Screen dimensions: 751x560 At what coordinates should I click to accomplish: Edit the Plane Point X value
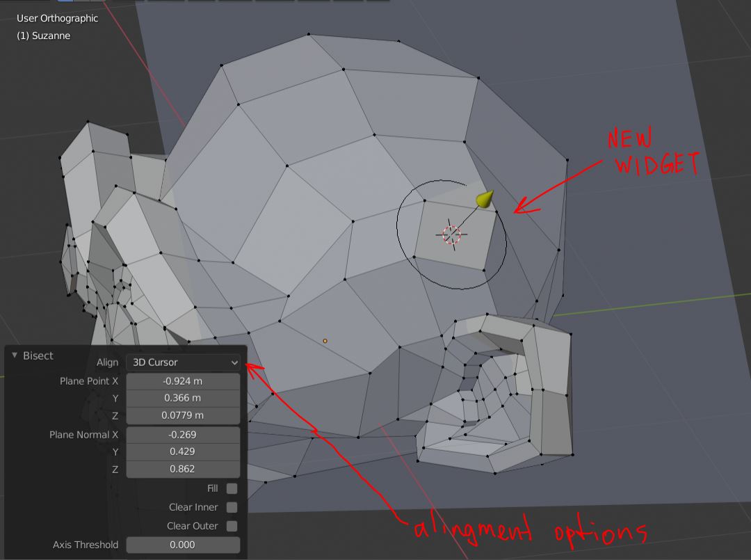[x=183, y=381]
